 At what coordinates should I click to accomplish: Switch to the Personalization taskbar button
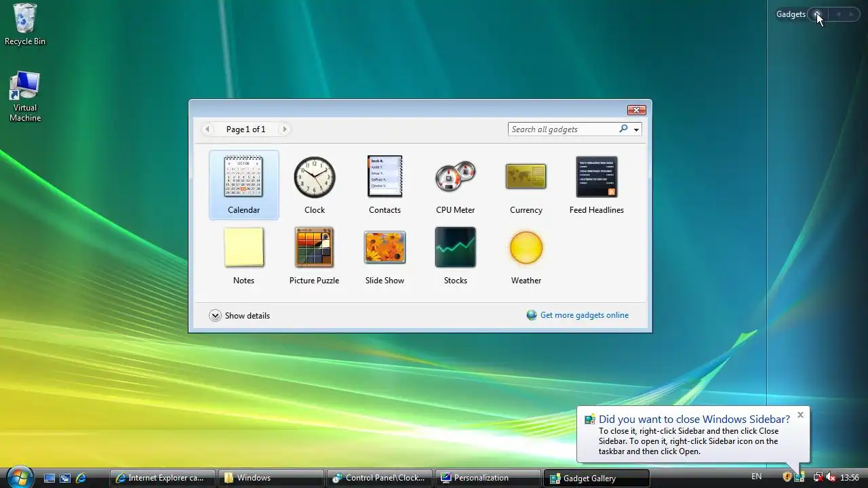pos(488,478)
